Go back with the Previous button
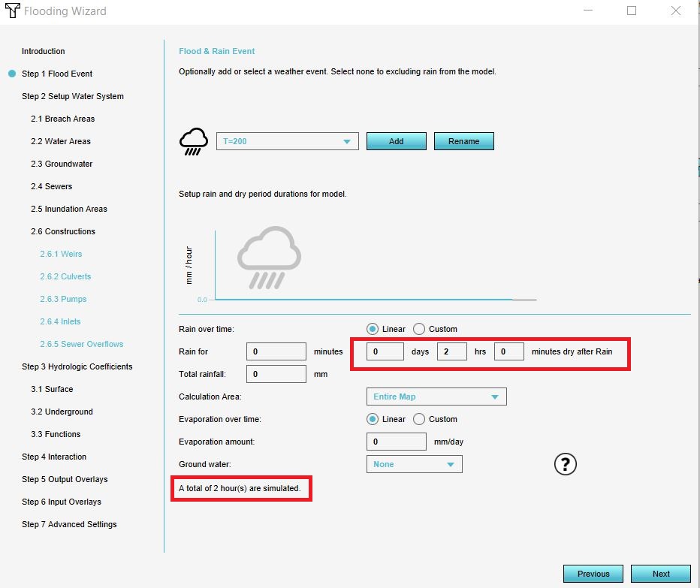The image size is (700, 588). [593, 574]
